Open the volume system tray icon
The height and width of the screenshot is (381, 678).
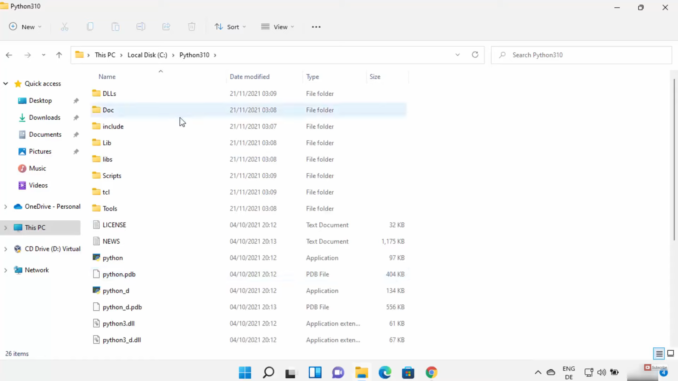tap(601, 372)
